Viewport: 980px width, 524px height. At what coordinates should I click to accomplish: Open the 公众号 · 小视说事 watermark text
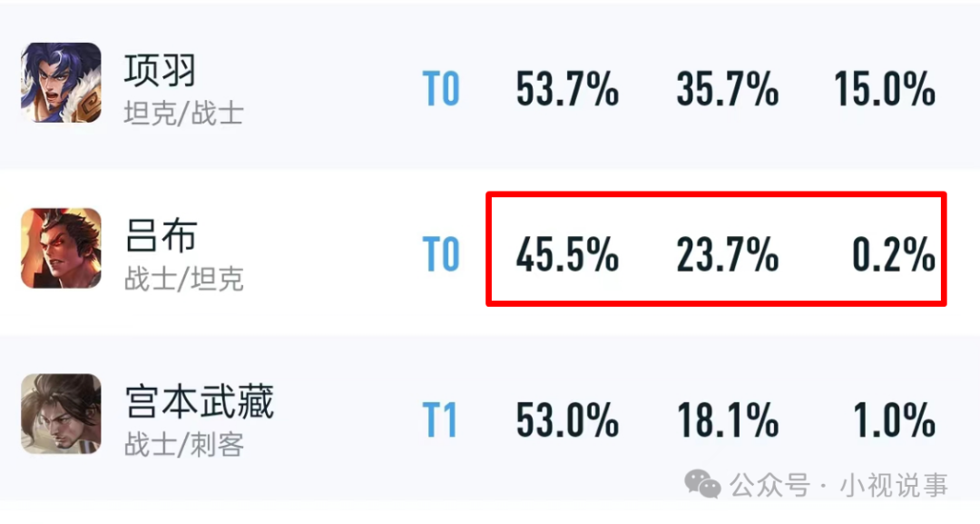pos(838,485)
